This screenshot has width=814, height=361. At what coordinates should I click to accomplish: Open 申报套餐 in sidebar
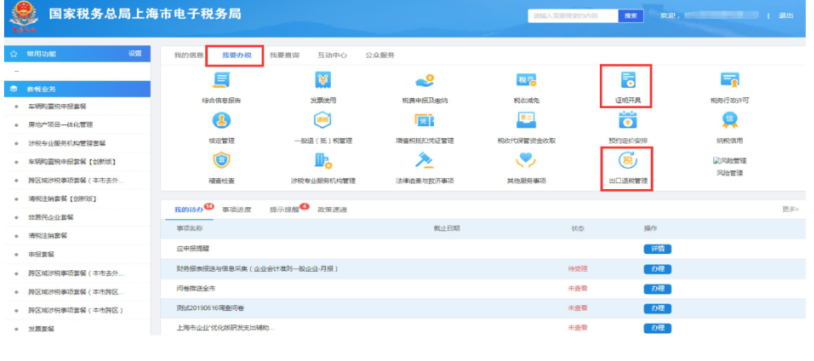(x=42, y=255)
